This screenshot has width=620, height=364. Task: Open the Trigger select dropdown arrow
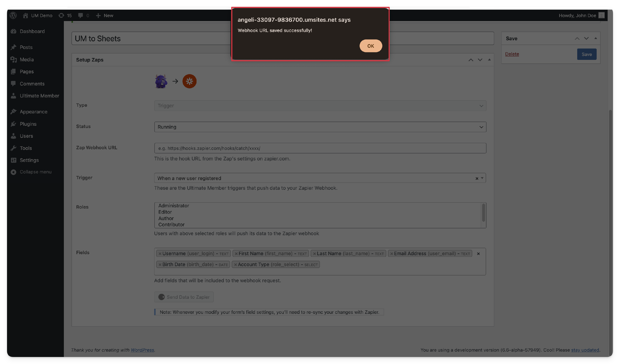click(482, 178)
